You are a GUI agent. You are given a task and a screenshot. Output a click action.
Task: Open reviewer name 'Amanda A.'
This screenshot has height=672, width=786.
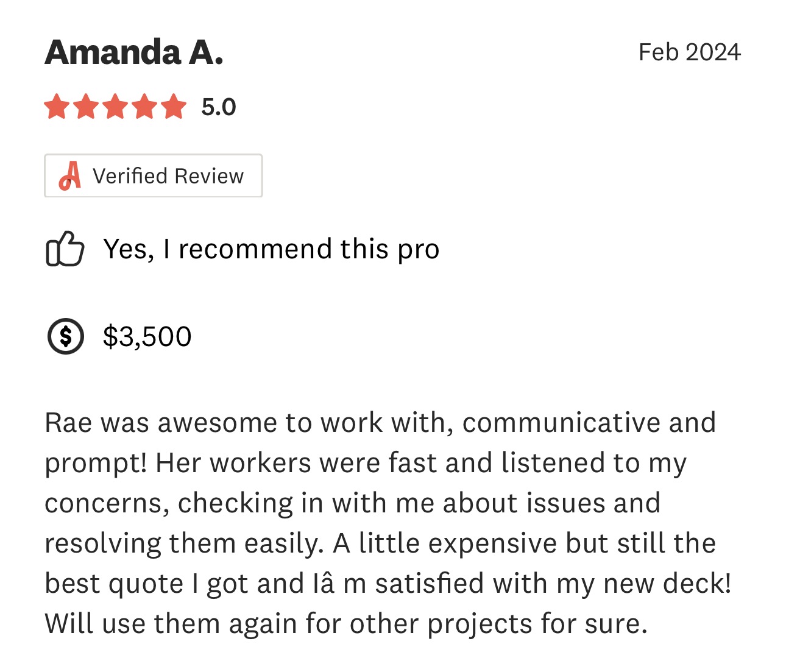[x=134, y=52]
